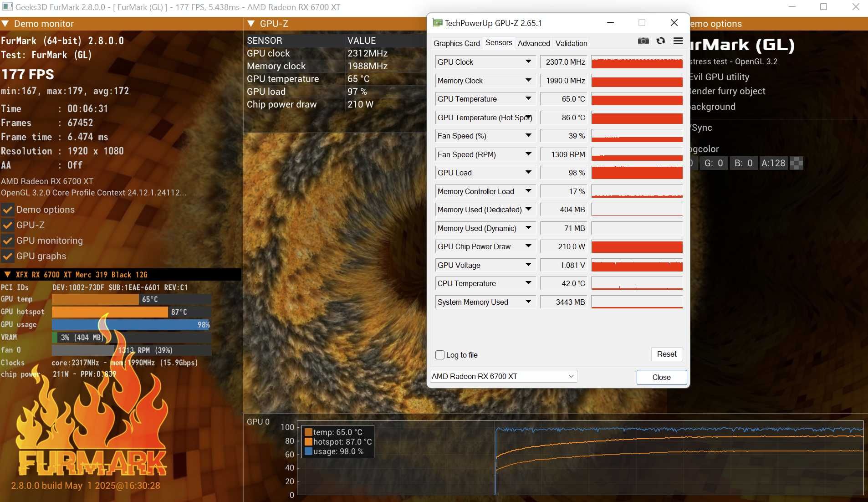The width and height of the screenshot is (868, 502).
Task: Click the A:128 alpha value field
Action: [x=773, y=163]
